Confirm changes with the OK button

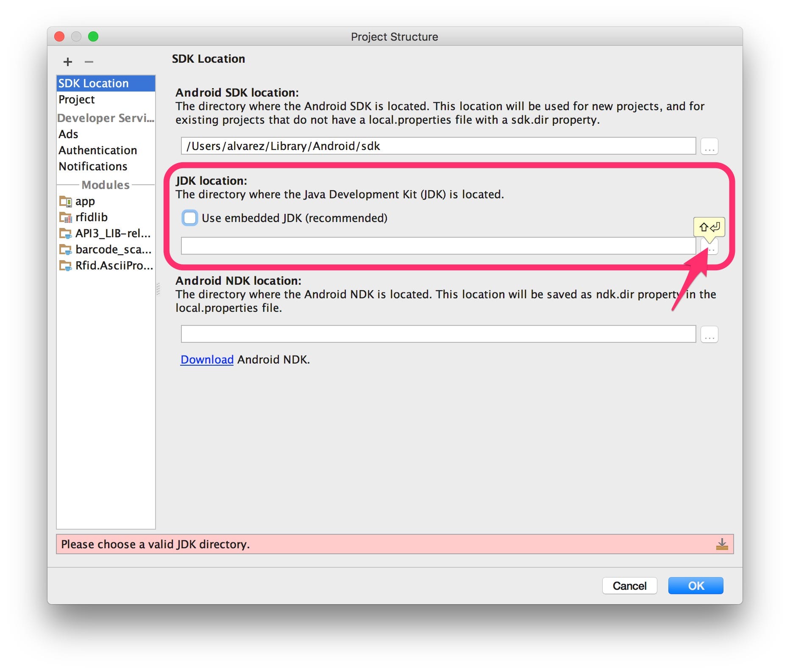pos(695,586)
